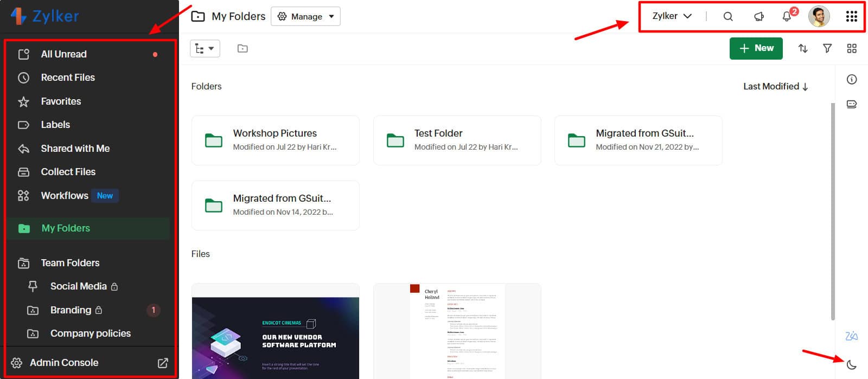Open the filter funnel icon

click(x=827, y=48)
